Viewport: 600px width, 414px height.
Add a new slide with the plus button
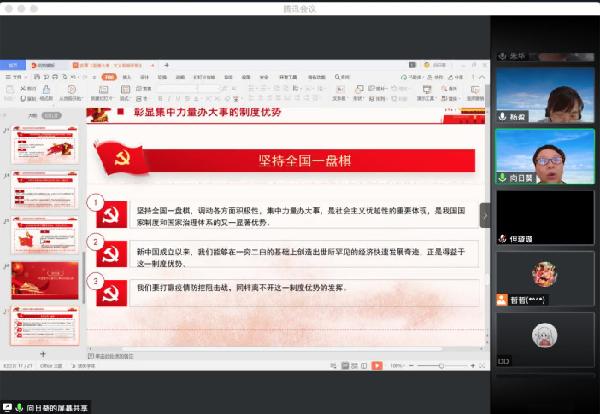43,354
